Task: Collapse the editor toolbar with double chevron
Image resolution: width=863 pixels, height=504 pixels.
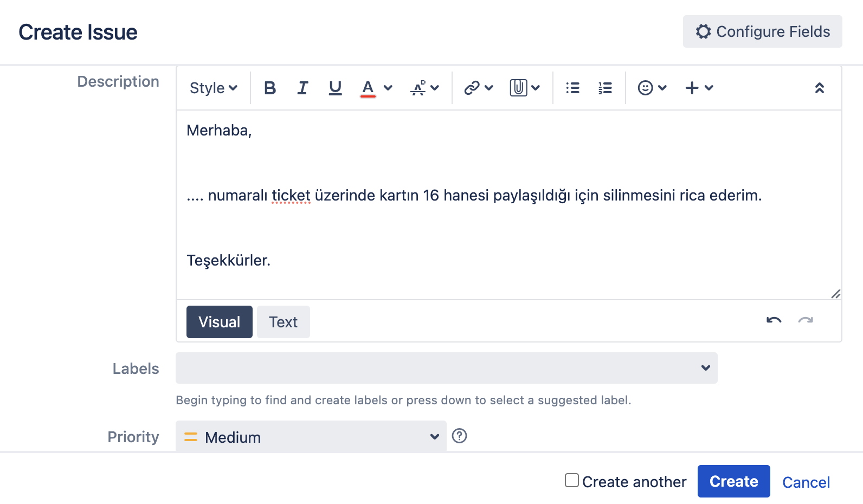Action: (x=819, y=88)
